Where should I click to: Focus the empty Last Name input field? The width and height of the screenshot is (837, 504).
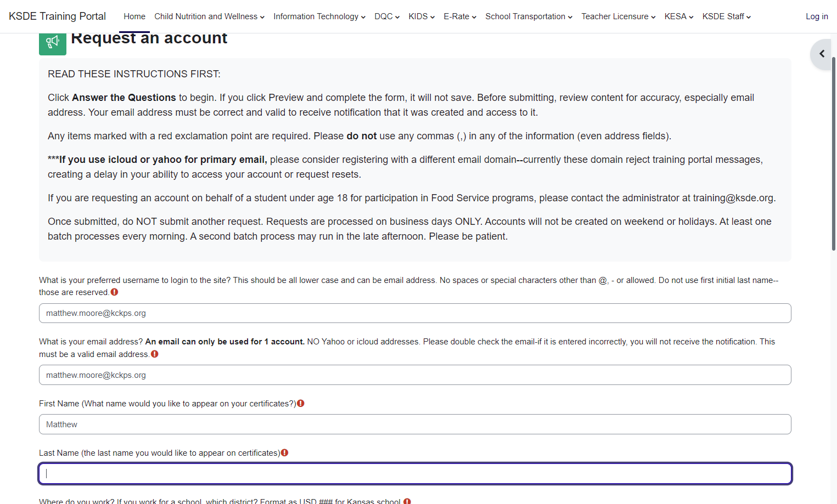pos(415,474)
